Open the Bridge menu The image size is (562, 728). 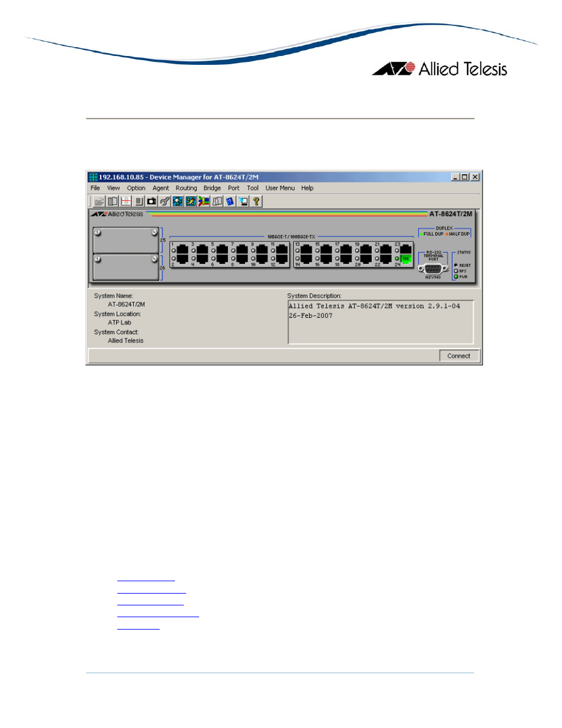click(212, 188)
